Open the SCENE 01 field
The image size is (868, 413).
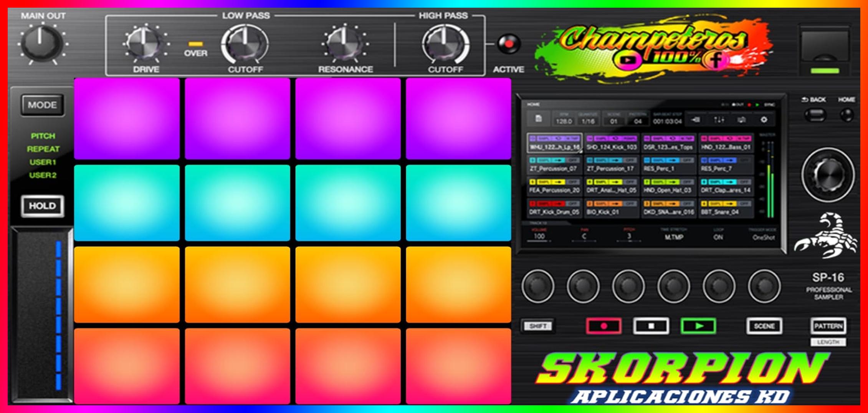613,119
